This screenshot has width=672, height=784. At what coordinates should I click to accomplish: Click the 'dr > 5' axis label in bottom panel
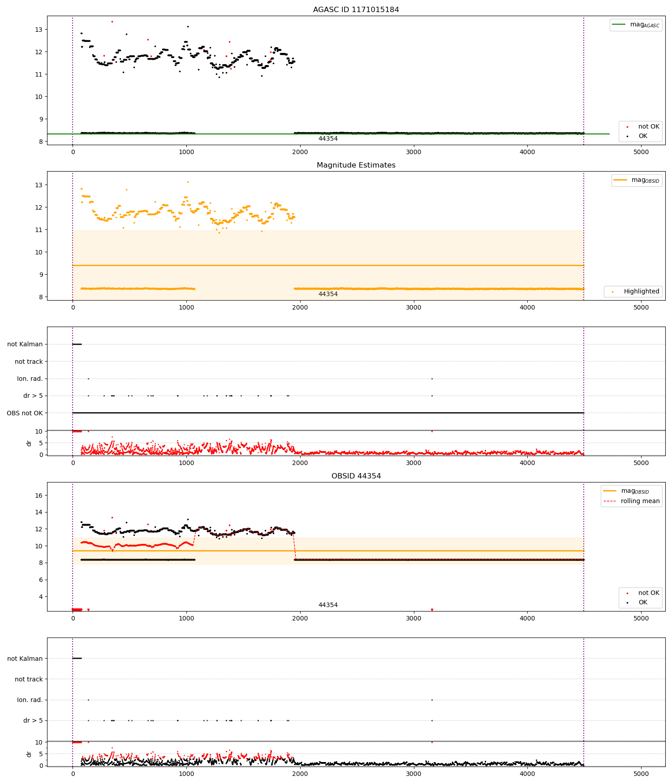(x=33, y=720)
